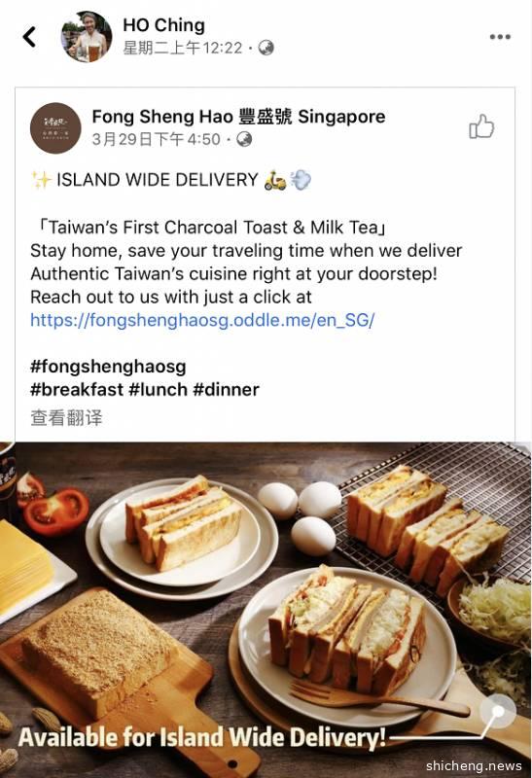532x778 pixels.
Task: Like the page with the thumbs-up icon
Action: click(481, 126)
